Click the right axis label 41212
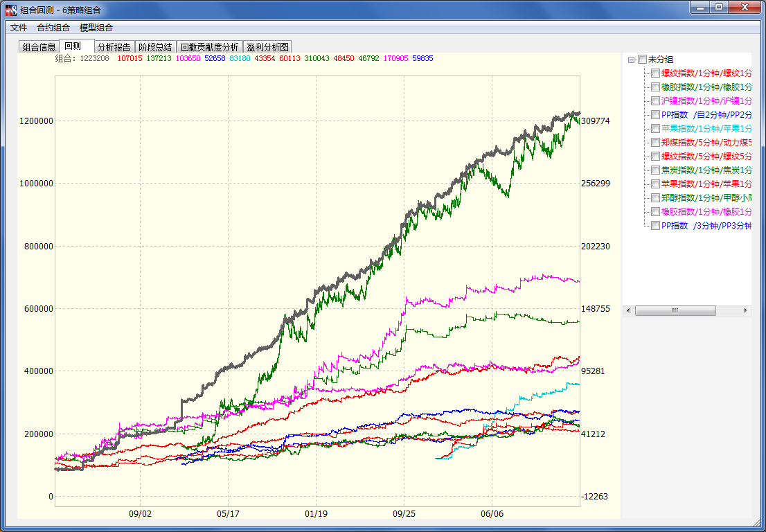 [594, 434]
